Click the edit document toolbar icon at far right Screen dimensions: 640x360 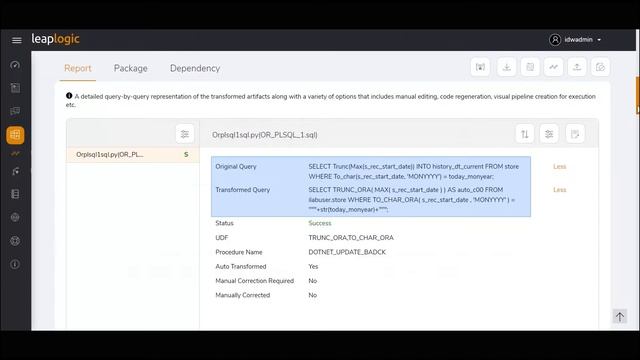pos(600,67)
